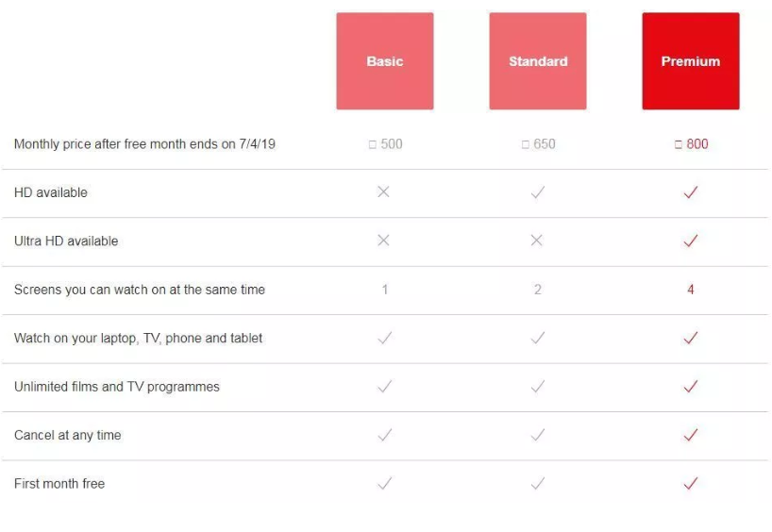Click Standard's HD available checkmark

(537, 192)
